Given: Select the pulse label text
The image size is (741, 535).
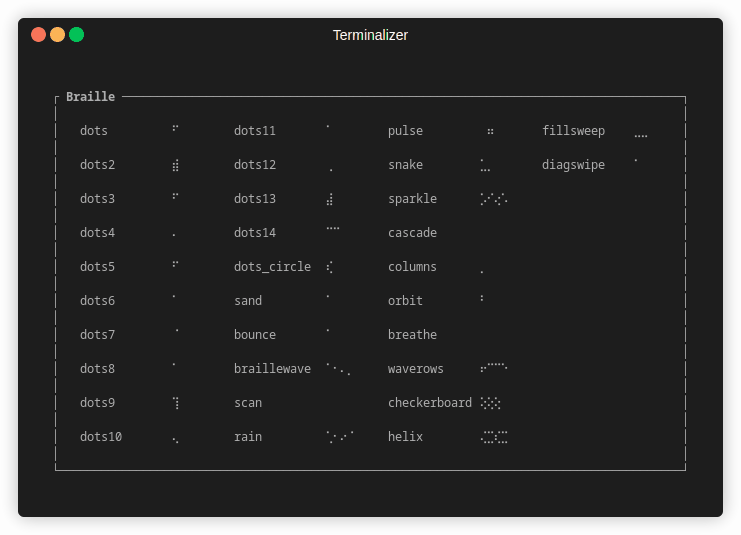Looking at the screenshot, I should pos(405,131).
